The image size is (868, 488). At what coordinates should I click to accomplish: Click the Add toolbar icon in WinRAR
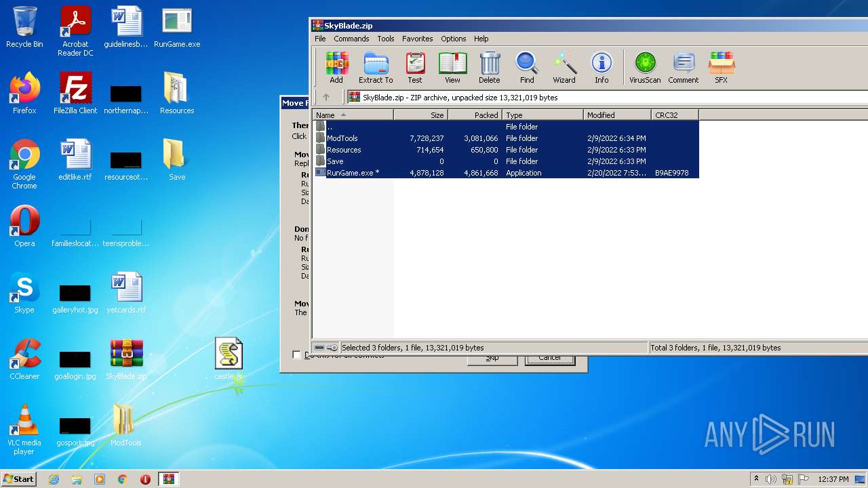click(336, 68)
